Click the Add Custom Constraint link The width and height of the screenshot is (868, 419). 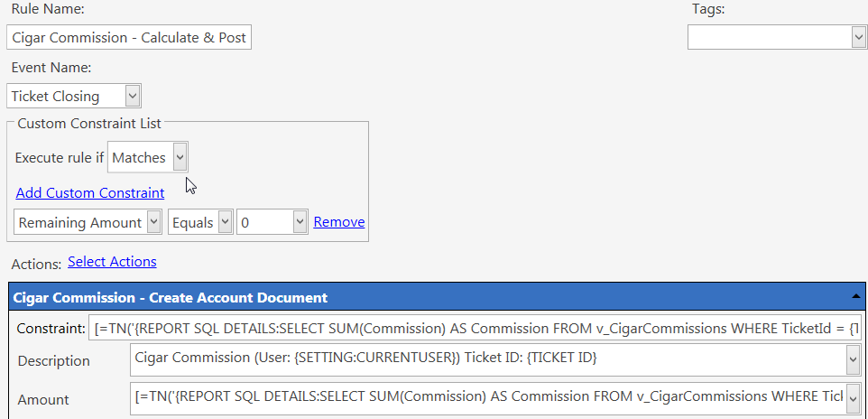(90, 193)
